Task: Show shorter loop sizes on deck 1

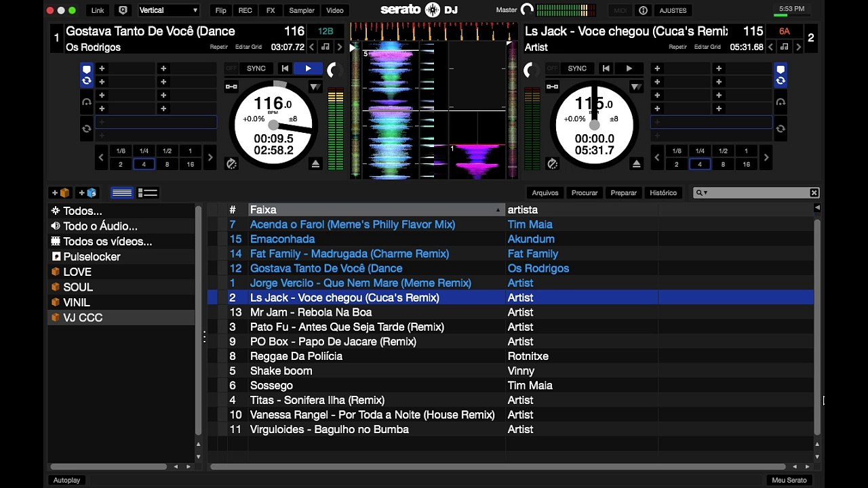Action: tap(101, 157)
